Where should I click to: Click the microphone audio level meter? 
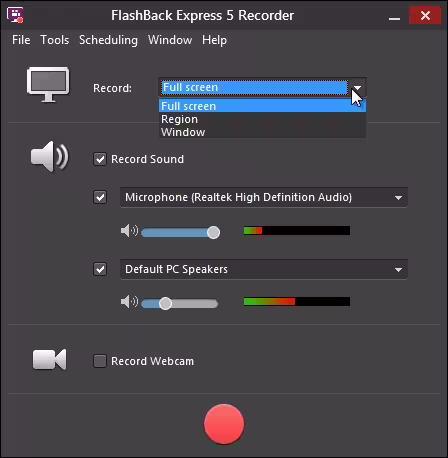coord(297,230)
